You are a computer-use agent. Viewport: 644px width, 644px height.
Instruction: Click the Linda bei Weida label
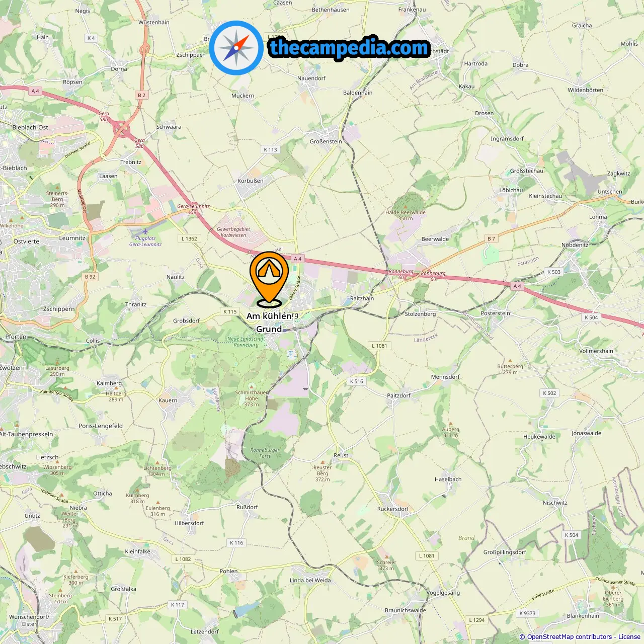(x=310, y=580)
